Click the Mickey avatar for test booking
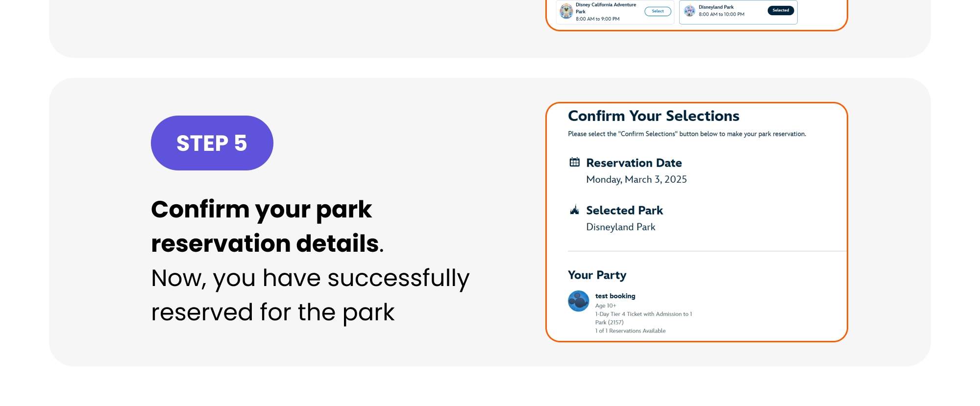This screenshot has width=980, height=406. point(578,301)
